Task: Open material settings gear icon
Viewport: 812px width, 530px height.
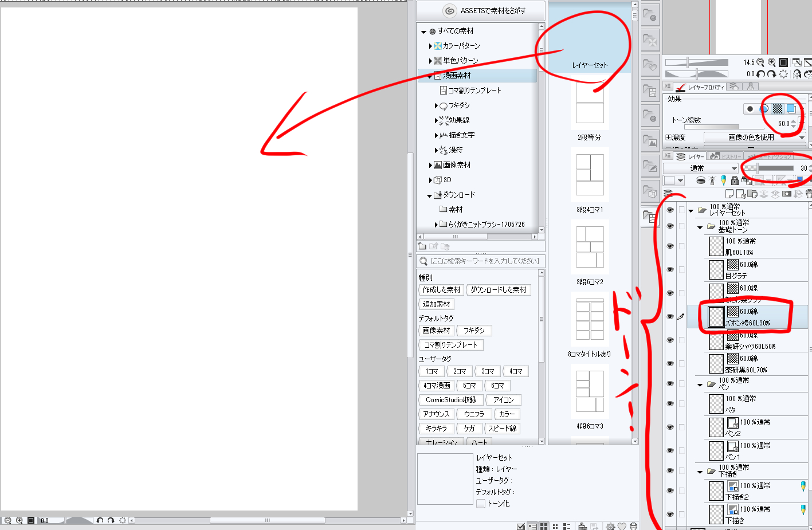Action: pos(610,526)
